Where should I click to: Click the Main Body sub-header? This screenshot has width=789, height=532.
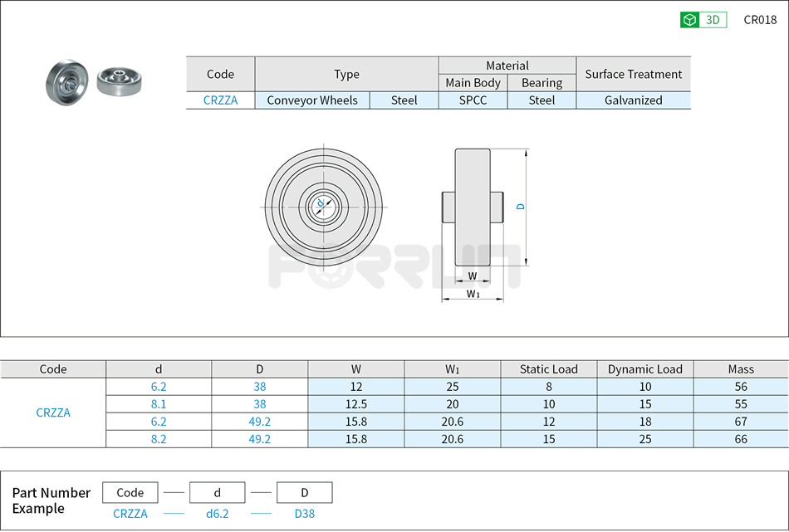[x=473, y=82]
